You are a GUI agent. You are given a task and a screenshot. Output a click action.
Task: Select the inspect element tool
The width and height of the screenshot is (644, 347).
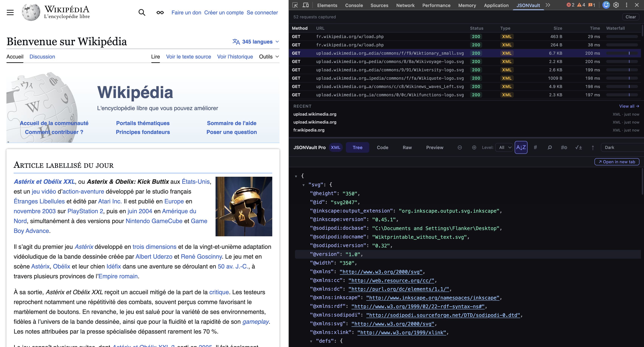(x=295, y=5)
